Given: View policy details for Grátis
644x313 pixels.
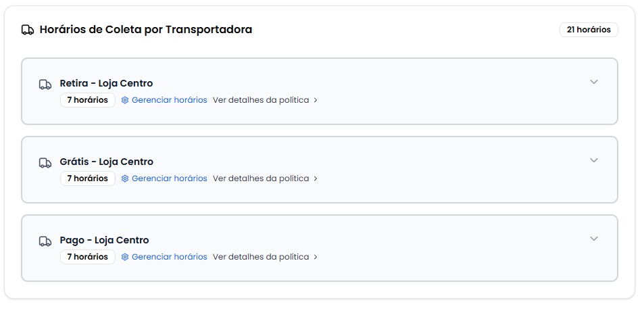Looking at the screenshot, I should tap(261, 178).
